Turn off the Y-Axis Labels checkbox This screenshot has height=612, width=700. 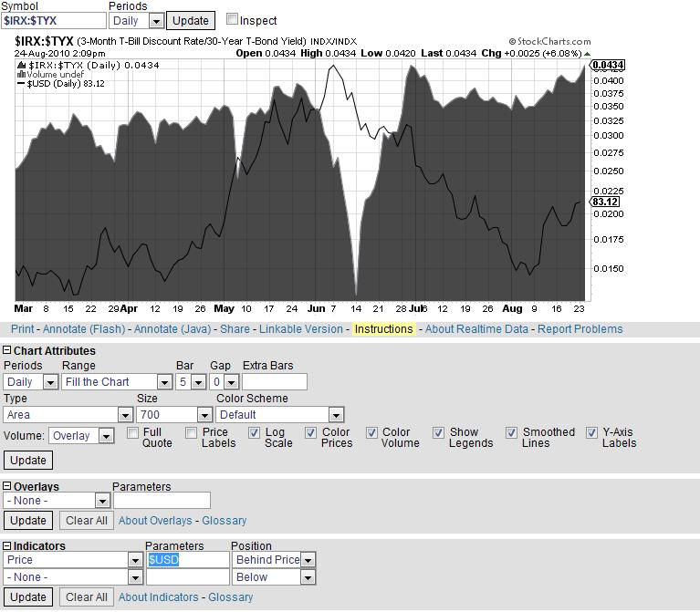tap(592, 433)
